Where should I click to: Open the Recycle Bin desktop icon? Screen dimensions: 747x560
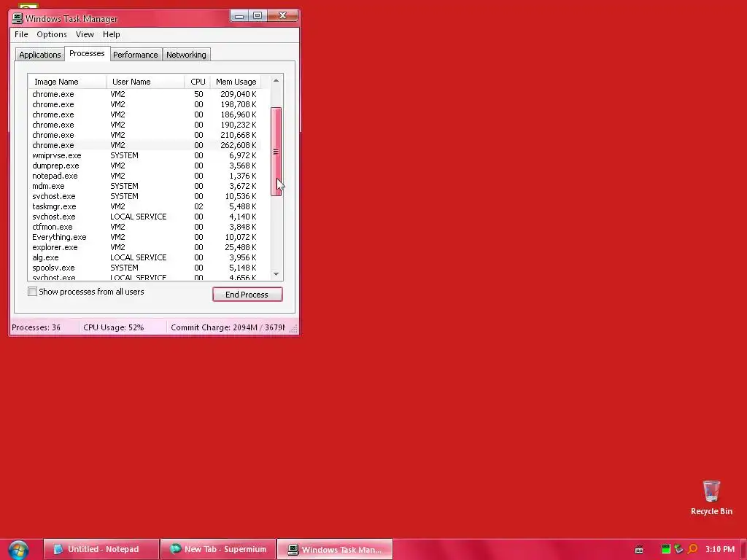coord(711,497)
